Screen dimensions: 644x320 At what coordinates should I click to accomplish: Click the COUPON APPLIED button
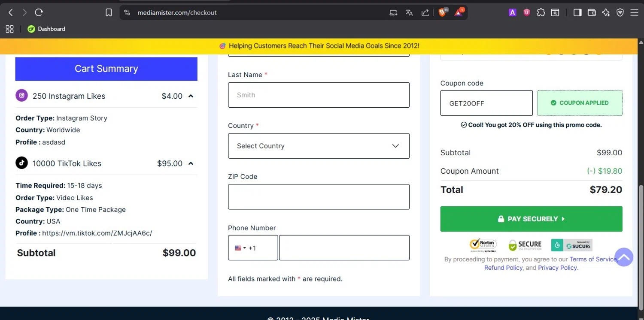(580, 103)
